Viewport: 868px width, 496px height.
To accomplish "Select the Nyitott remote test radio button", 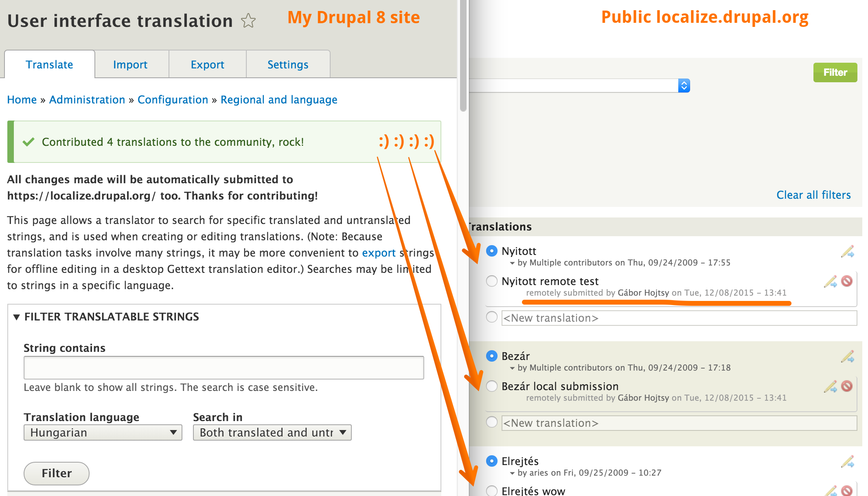I will 492,281.
